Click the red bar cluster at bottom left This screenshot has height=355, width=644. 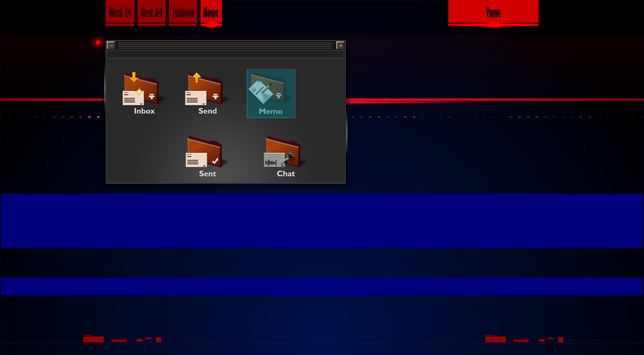click(x=122, y=339)
